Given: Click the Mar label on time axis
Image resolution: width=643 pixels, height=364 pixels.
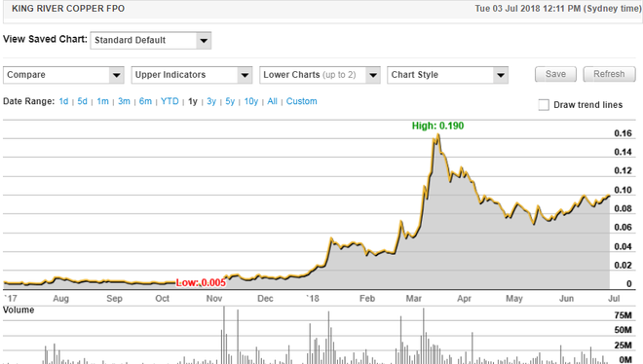Looking at the screenshot, I should (x=414, y=299).
